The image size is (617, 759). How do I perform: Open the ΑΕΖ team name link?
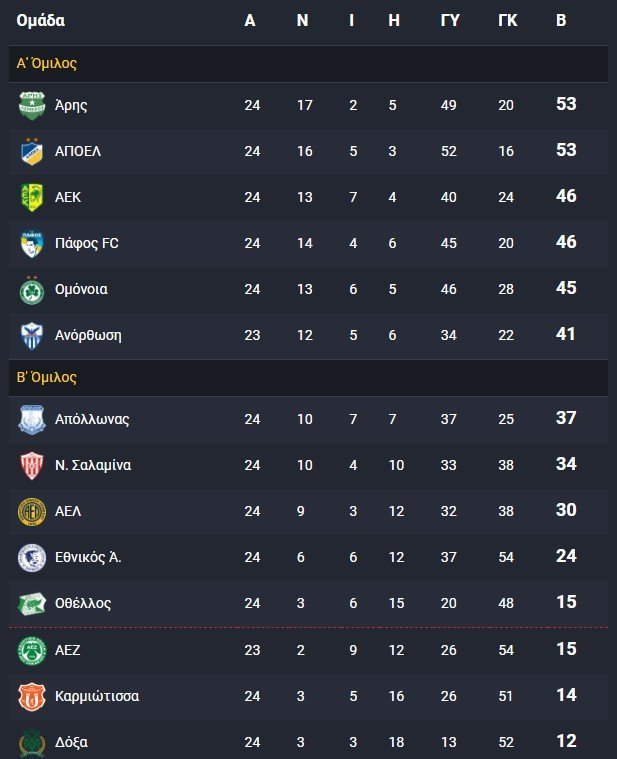[68, 650]
